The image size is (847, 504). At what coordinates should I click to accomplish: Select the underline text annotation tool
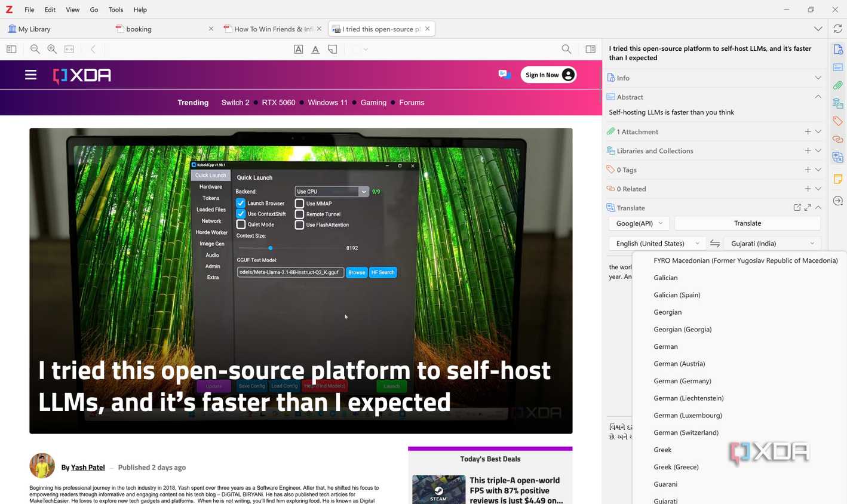tap(315, 50)
